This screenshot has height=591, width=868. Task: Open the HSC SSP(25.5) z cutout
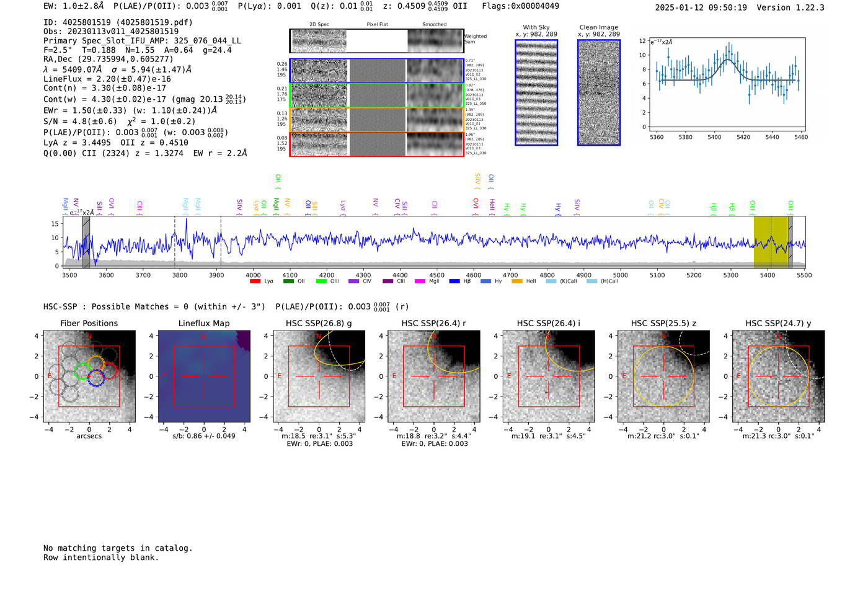[x=663, y=376]
